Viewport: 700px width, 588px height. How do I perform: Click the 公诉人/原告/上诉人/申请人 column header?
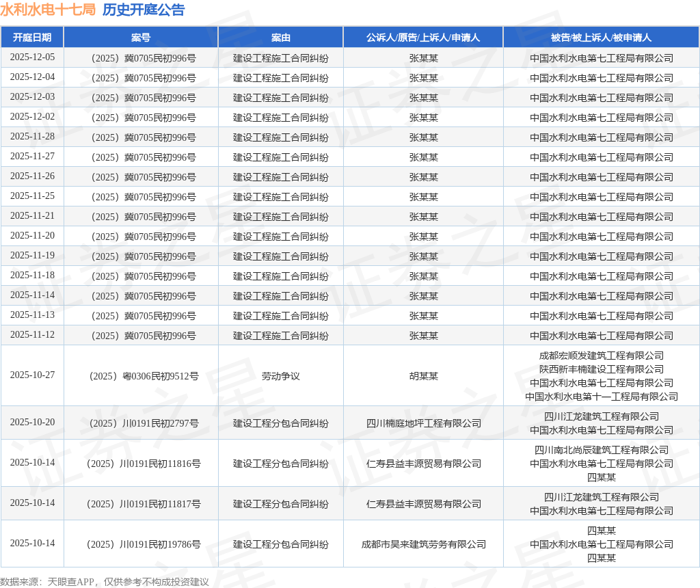point(423,38)
